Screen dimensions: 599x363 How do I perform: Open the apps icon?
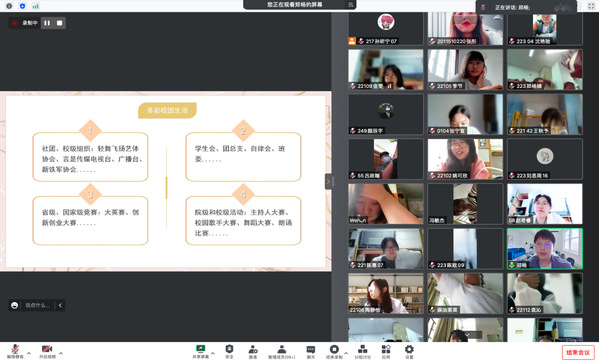pos(386,351)
